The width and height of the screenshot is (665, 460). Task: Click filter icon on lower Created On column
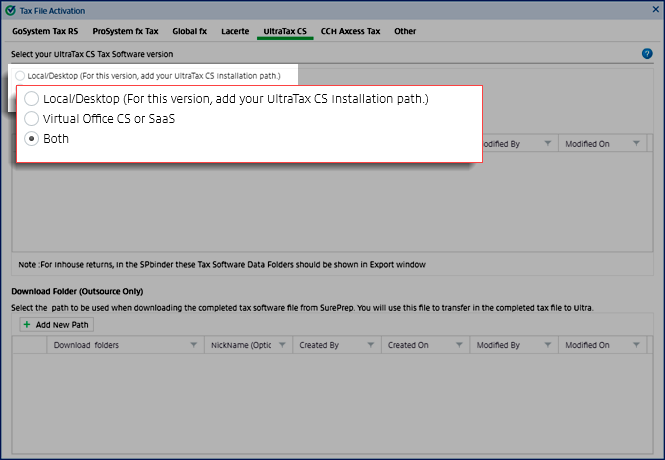click(x=458, y=345)
